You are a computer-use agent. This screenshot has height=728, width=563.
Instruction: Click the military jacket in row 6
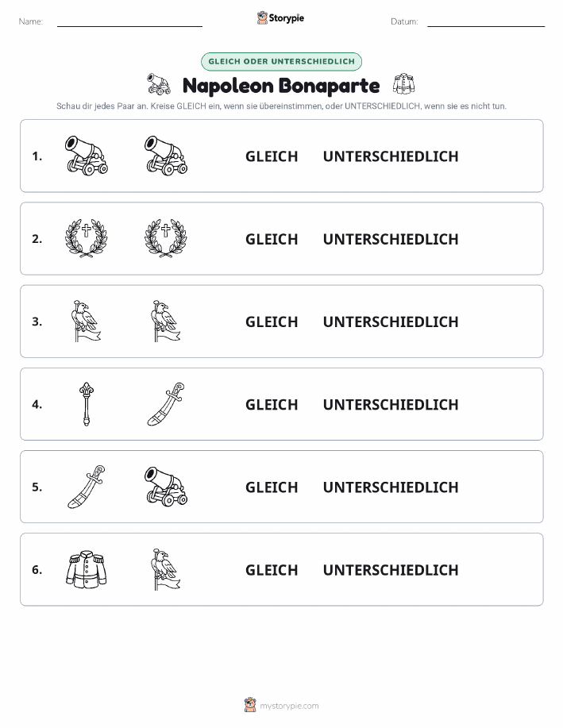(87, 569)
